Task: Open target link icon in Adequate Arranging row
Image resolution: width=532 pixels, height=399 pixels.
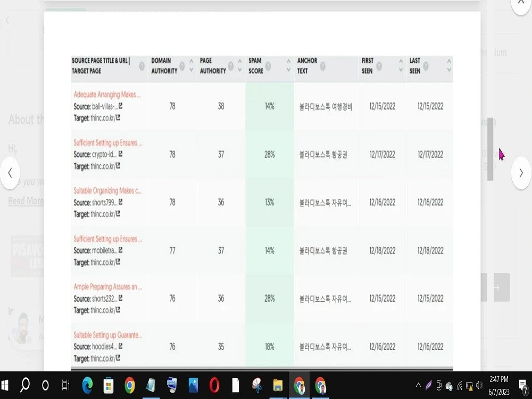Action: coord(118,118)
